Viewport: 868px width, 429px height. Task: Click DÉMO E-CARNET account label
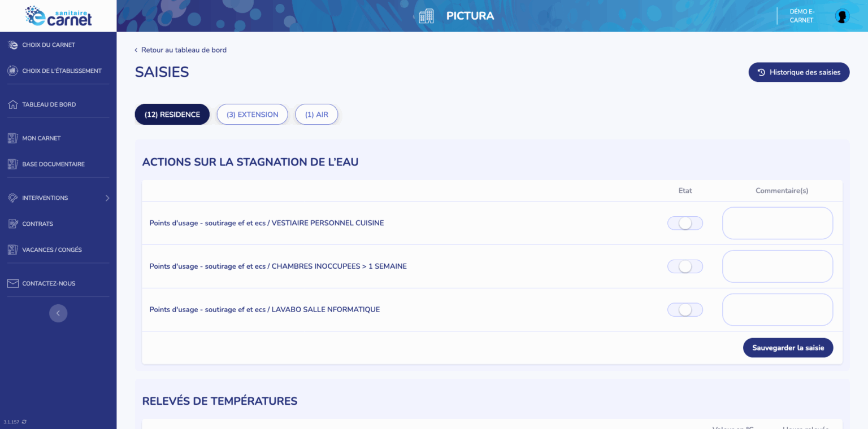(x=801, y=16)
